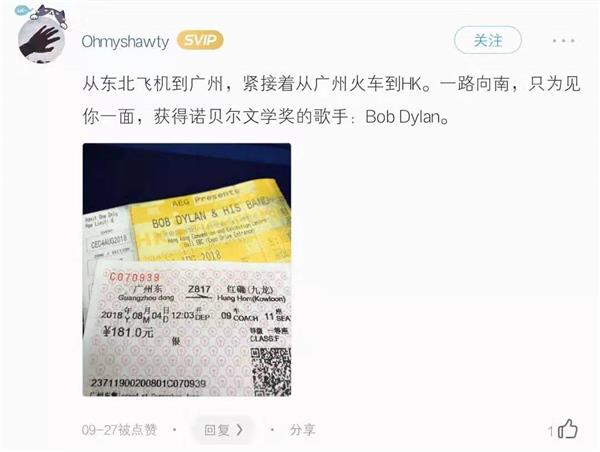This screenshot has height=452, width=600.
Task: Click the QR code on the train ticket
Action: pos(271,372)
